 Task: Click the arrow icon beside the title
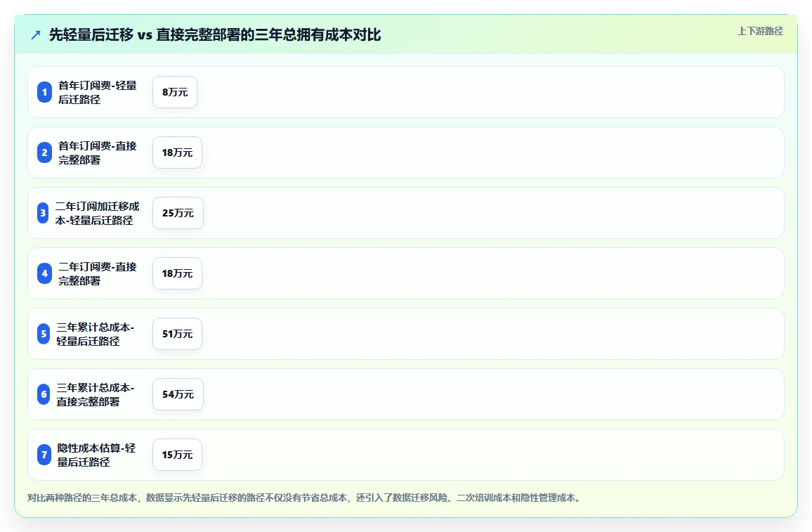click(36, 34)
